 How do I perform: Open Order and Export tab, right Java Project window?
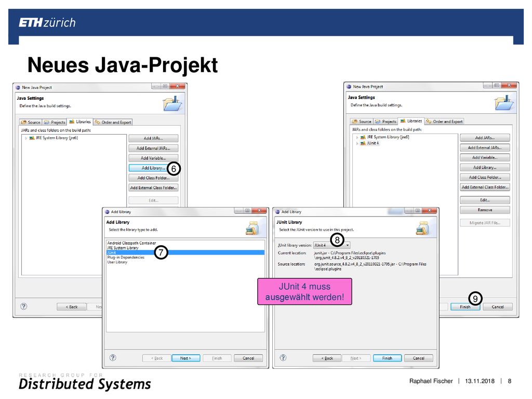pos(445,122)
